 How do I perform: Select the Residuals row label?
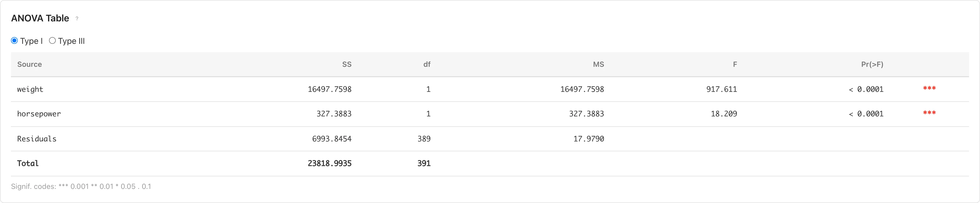36,139
